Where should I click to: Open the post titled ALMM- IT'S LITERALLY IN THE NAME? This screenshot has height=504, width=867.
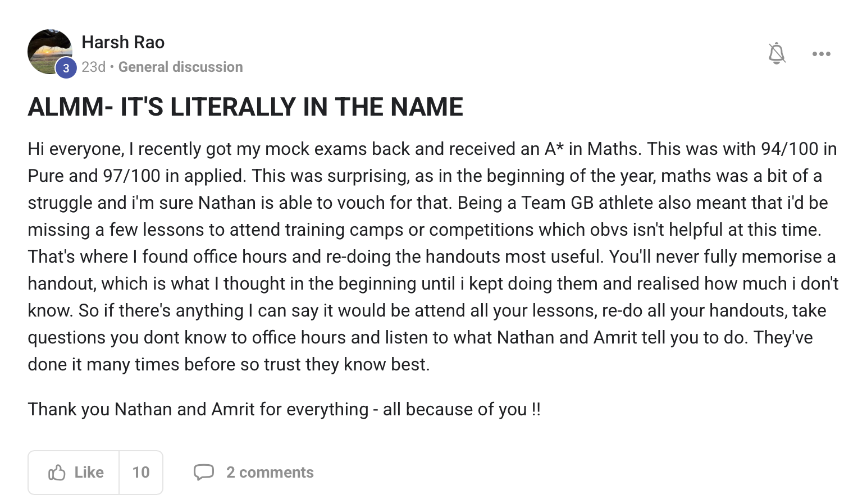[x=245, y=107]
